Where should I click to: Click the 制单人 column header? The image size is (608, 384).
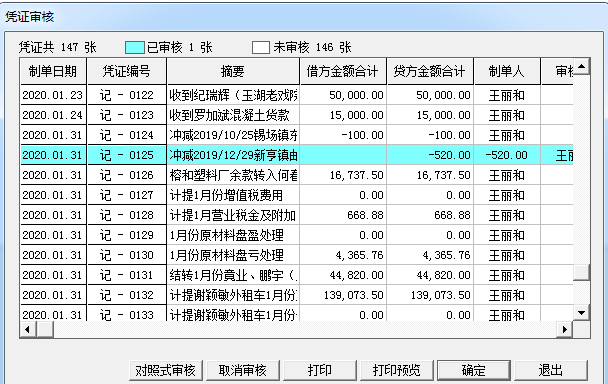507,71
